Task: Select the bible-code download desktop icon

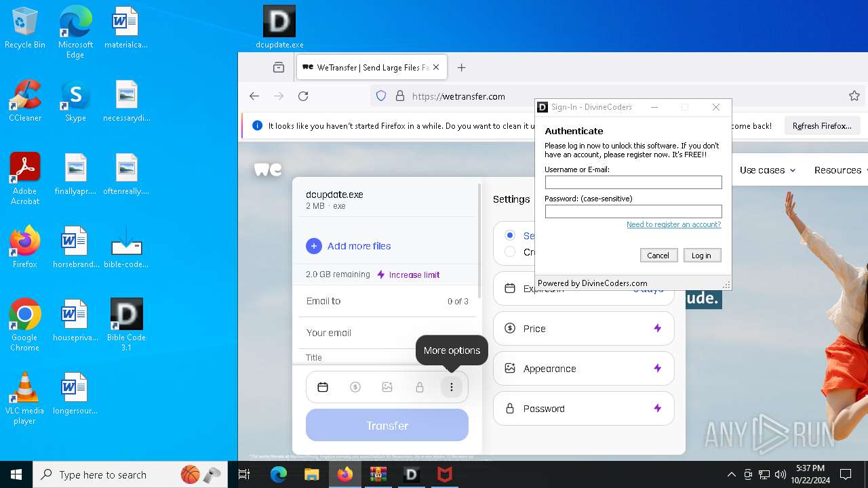Action: pyautogui.click(x=126, y=247)
